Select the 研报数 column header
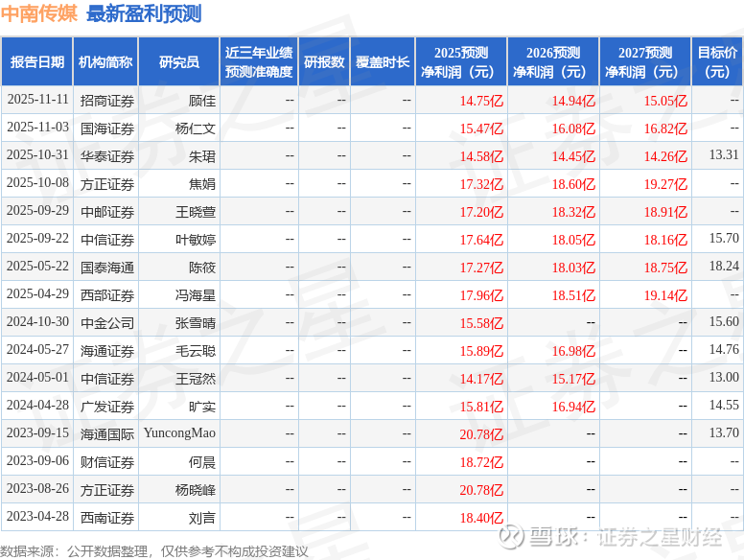Image resolution: width=744 pixels, height=560 pixels. 324,61
